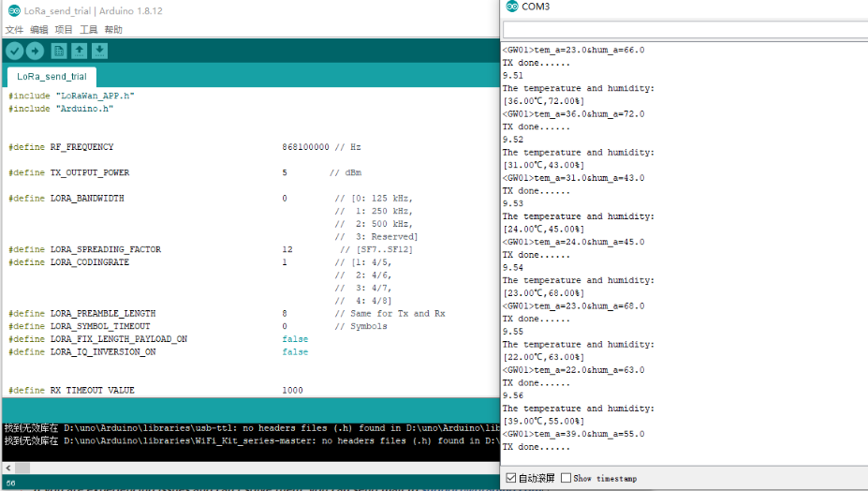Open the 项目 menu

click(64, 29)
